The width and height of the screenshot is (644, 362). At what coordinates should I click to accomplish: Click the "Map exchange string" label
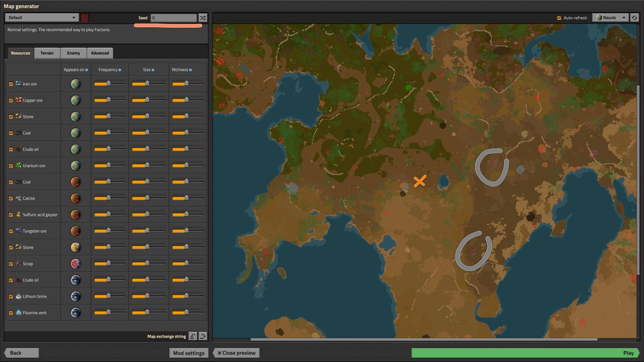(x=167, y=336)
